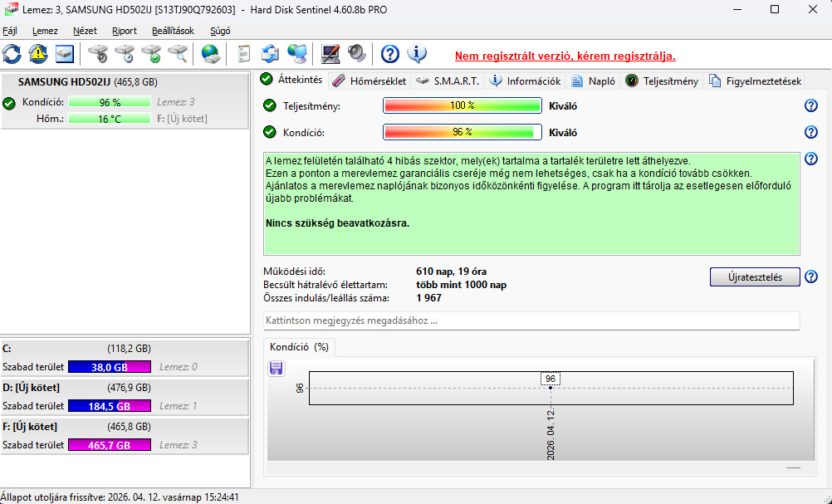Switch to the Áttekintés tab
The width and height of the screenshot is (832, 504).
[291, 80]
